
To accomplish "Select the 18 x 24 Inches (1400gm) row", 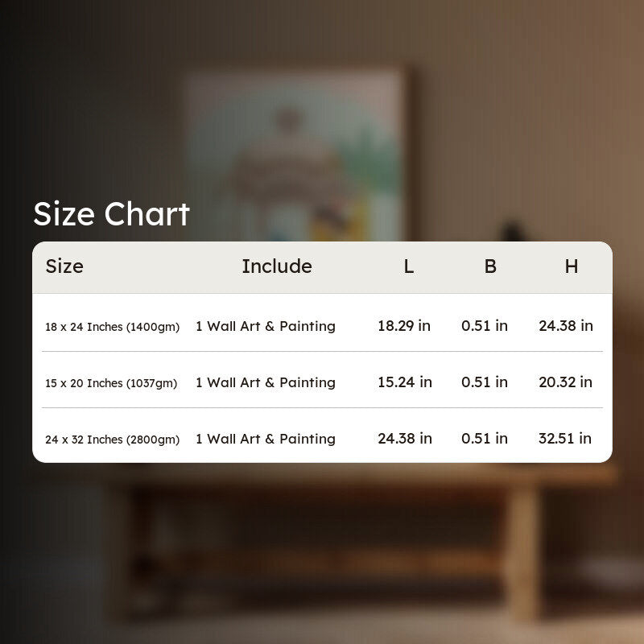I will point(322,326).
